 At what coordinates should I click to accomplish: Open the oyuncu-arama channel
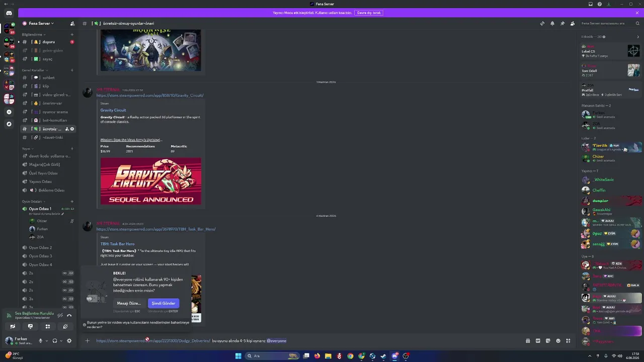[x=48, y=112]
